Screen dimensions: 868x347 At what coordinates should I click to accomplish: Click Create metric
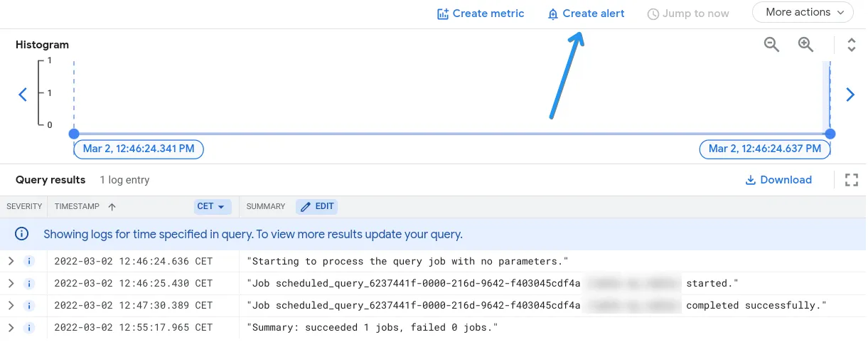click(x=481, y=14)
